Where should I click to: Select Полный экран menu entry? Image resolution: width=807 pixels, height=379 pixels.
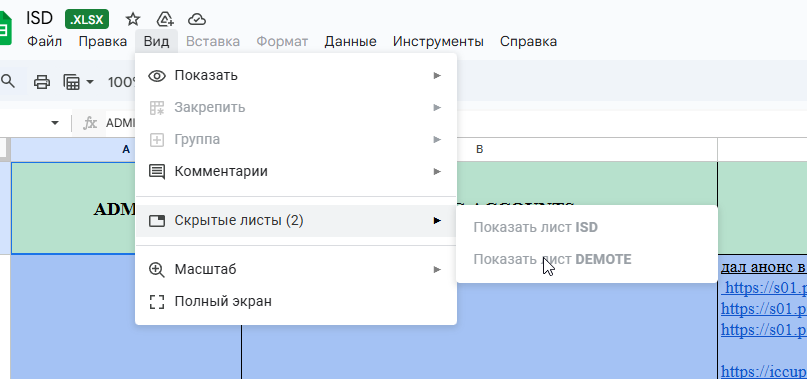coord(296,301)
